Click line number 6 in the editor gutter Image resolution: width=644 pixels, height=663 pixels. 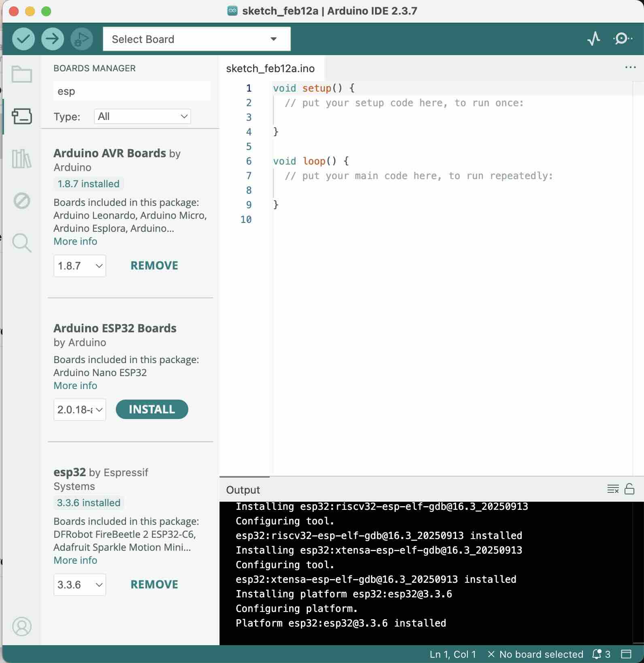pos(249,161)
